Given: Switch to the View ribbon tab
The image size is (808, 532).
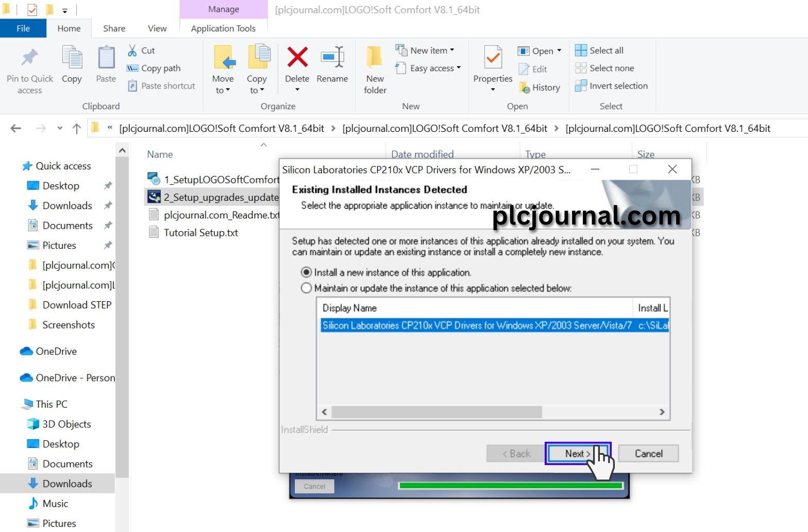Looking at the screenshot, I should pyautogui.click(x=157, y=28).
